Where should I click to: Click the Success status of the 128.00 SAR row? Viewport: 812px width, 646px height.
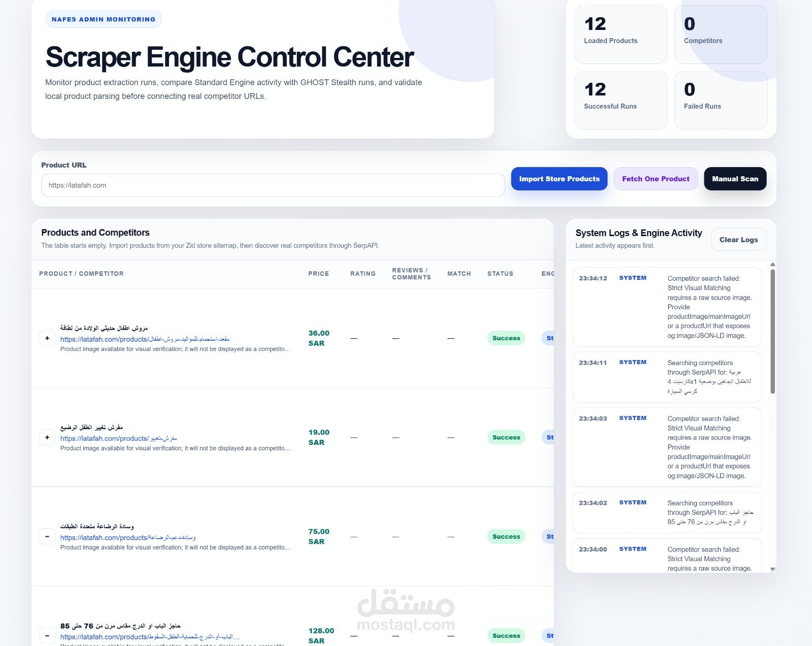click(x=506, y=635)
